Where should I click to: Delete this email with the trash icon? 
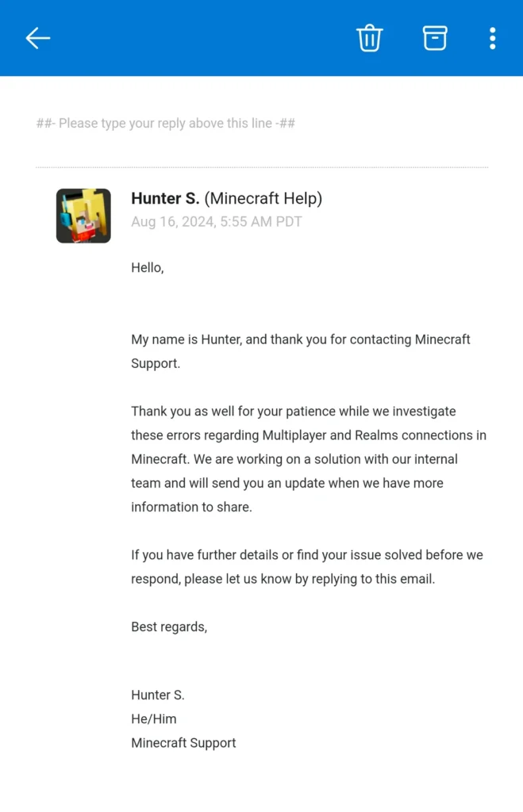point(369,37)
